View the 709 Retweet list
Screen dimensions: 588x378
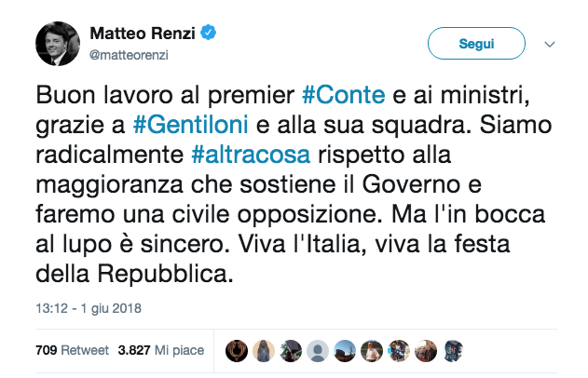tap(71, 350)
